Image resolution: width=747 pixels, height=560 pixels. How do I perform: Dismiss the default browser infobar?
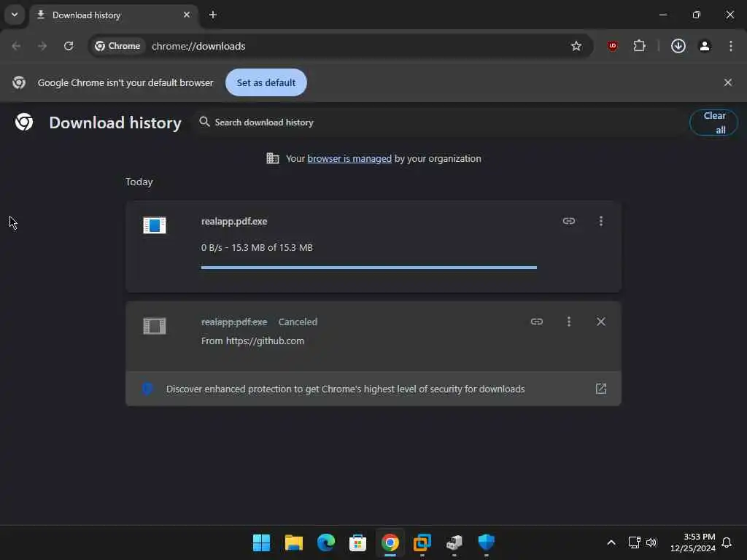[x=727, y=82]
